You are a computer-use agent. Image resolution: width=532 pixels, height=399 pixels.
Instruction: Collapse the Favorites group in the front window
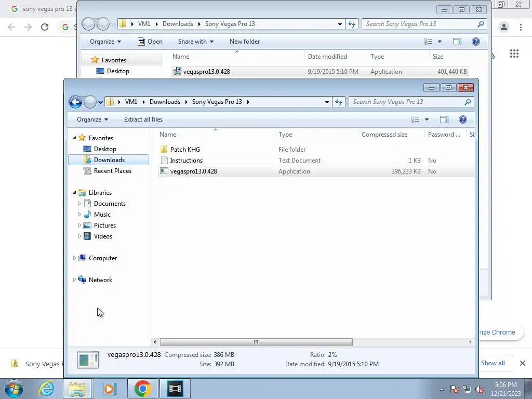(74, 138)
